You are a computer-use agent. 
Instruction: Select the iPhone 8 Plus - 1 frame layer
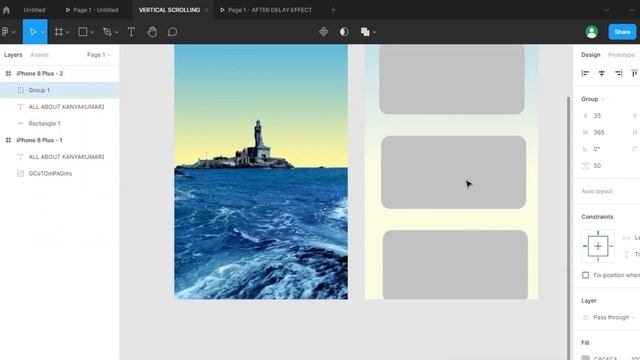coord(60,140)
